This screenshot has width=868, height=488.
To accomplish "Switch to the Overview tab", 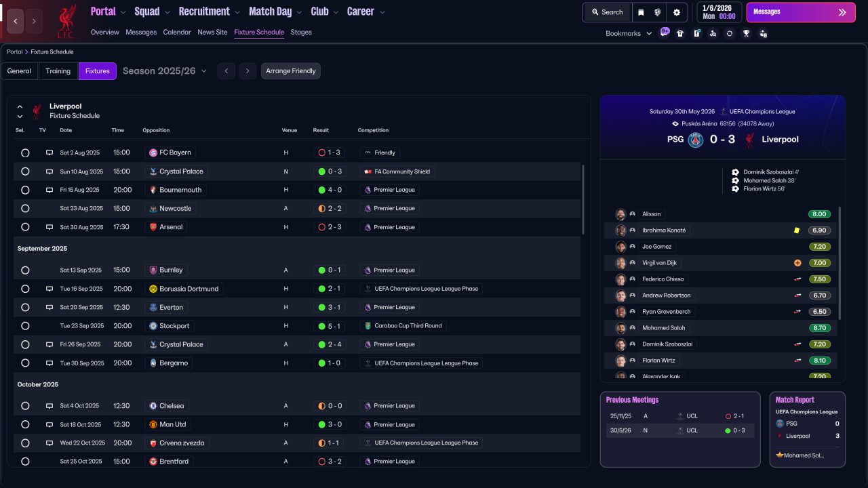I will coord(104,33).
